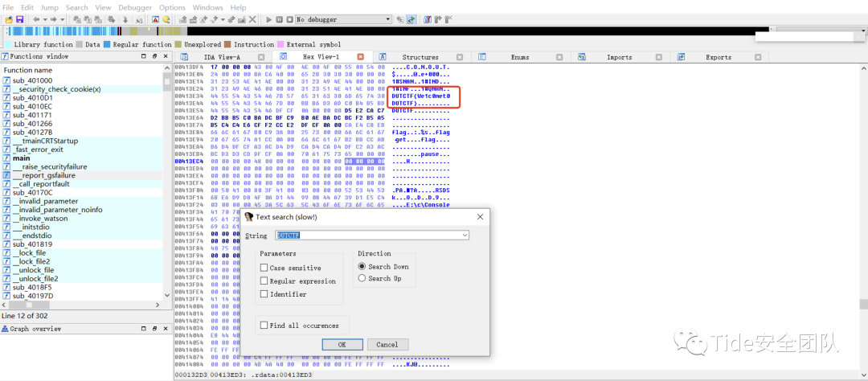Click the open file toolbar icon

7,18
